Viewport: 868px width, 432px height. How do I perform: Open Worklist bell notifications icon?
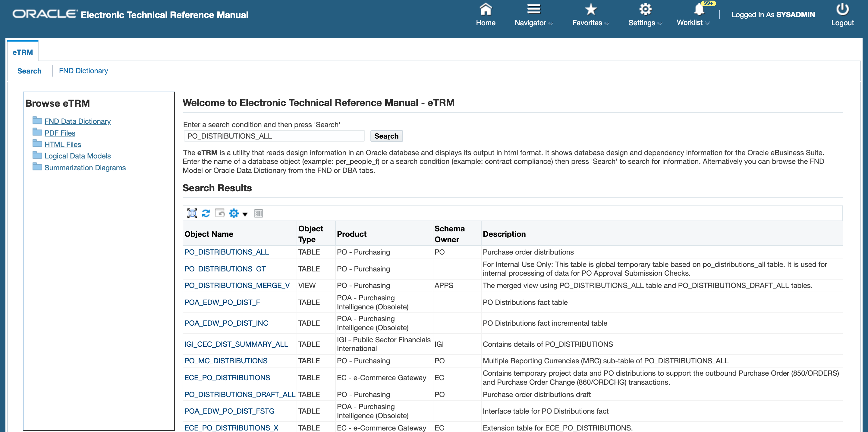point(699,9)
